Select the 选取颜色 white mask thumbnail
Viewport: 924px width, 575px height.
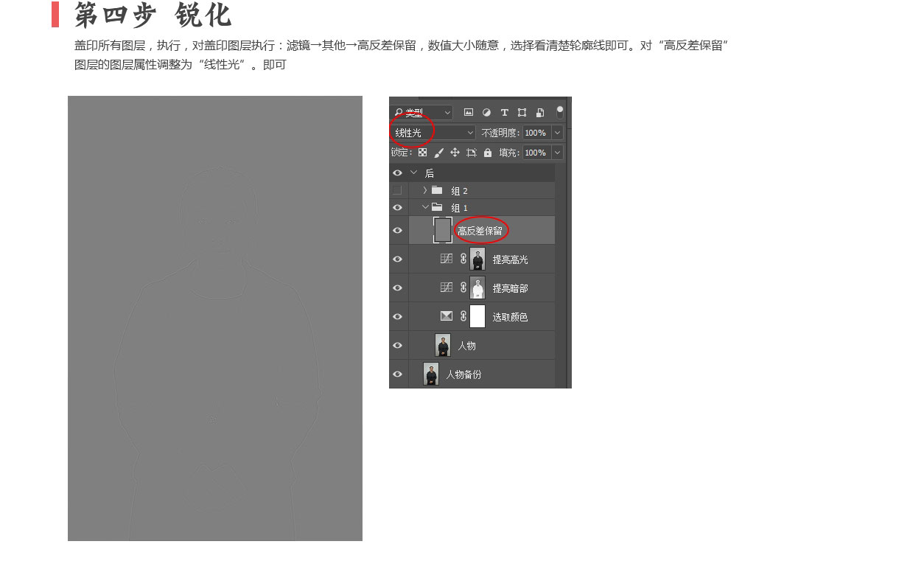click(477, 316)
